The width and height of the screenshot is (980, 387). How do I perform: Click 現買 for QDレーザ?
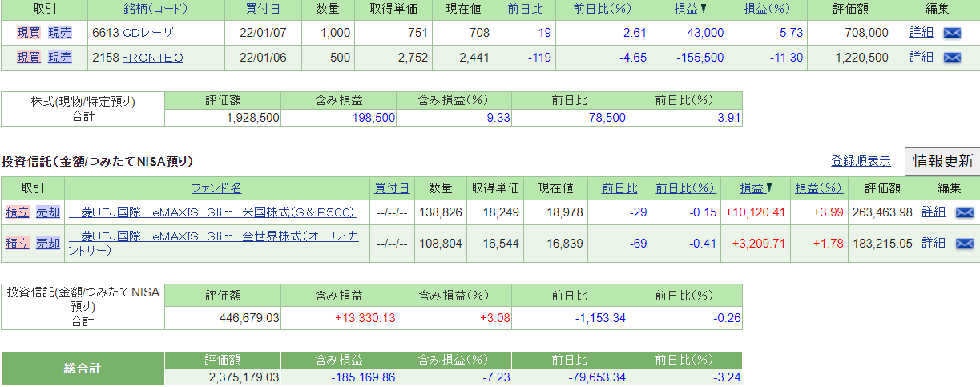click(29, 33)
